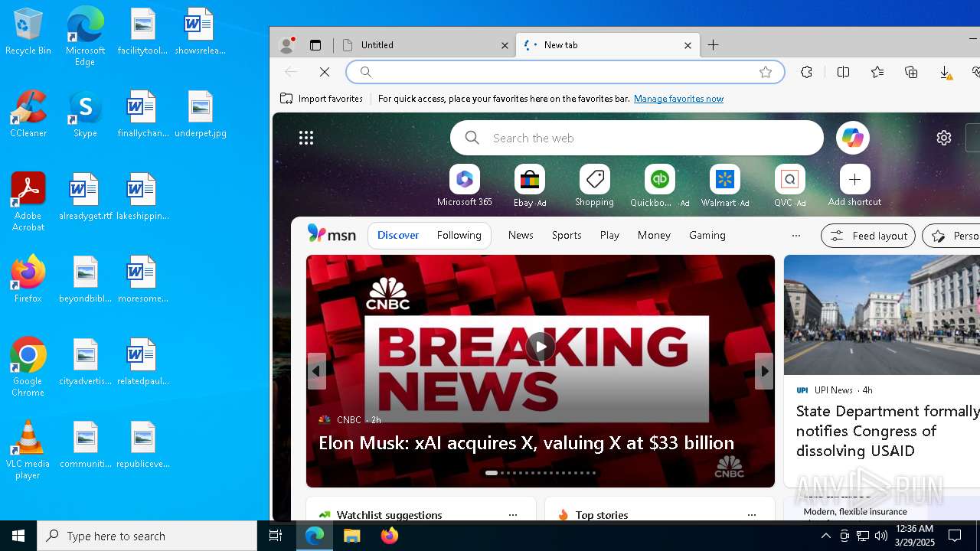This screenshot has height=551, width=980.
Task: Close the Untitled tab
Action: (x=505, y=45)
